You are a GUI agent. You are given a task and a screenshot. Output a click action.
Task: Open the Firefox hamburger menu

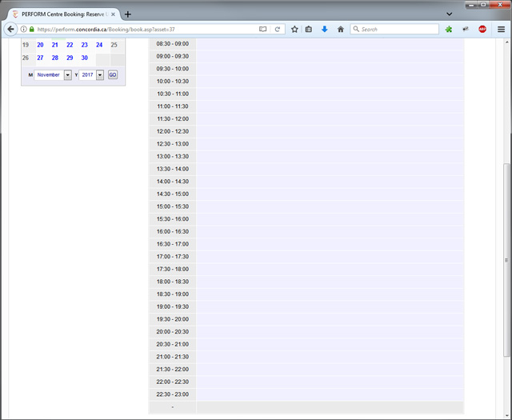[x=501, y=29]
